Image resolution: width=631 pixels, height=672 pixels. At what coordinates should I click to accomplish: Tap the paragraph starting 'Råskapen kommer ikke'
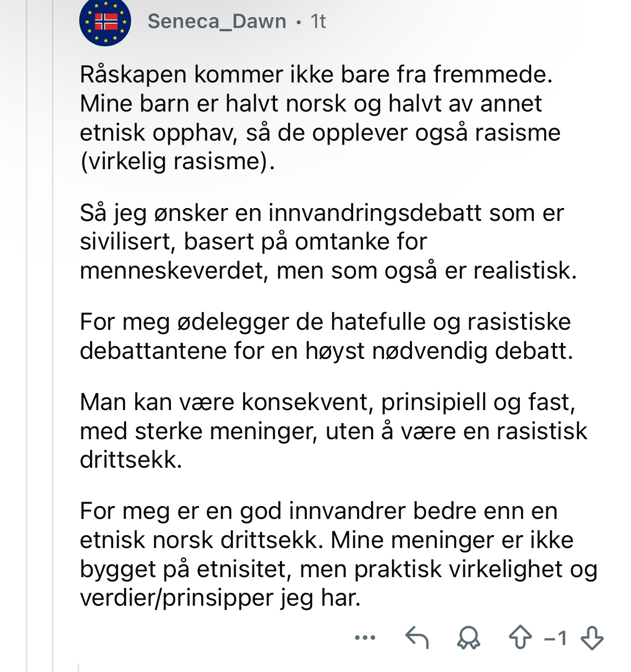(320, 118)
